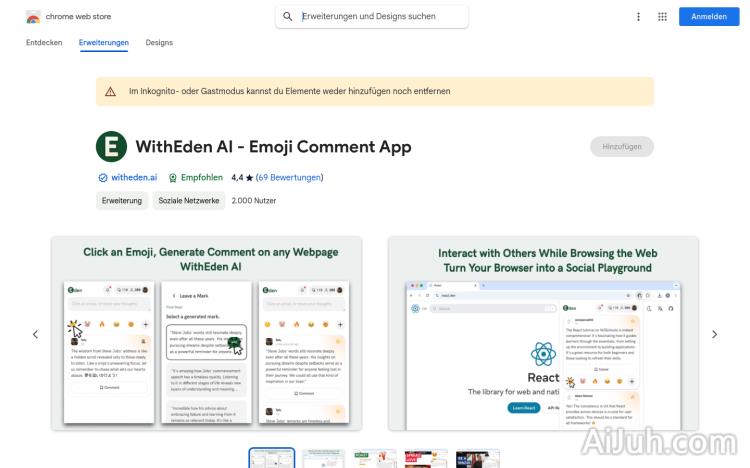Image resolution: width=750 pixels, height=468 pixels.
Task: Open the witheden.ai publisher link
Action: (x=134, y=178)
